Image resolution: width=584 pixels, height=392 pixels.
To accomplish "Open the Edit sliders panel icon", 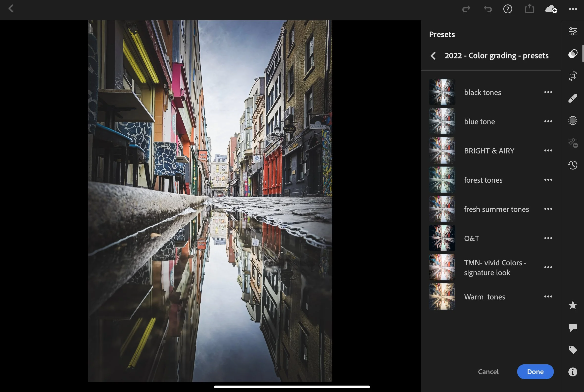I will [x=573, y=31].
